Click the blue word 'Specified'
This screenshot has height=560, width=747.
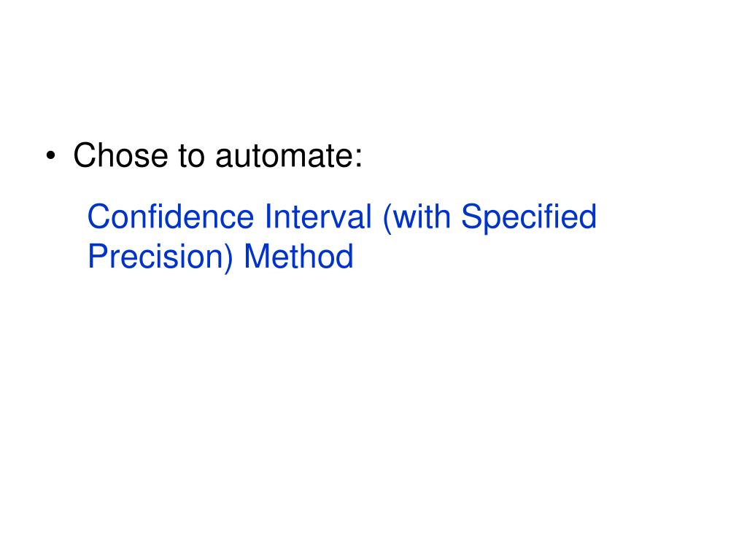coord(529,218)
